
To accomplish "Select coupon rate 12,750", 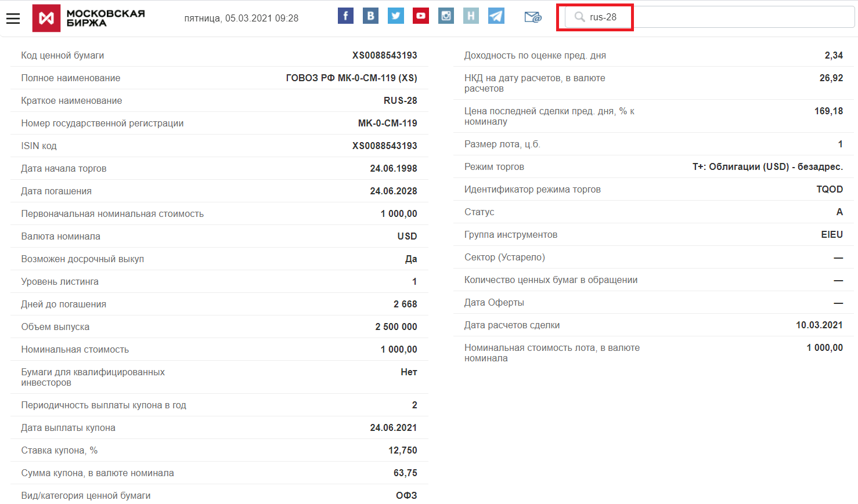I will [x=403, y=450].
